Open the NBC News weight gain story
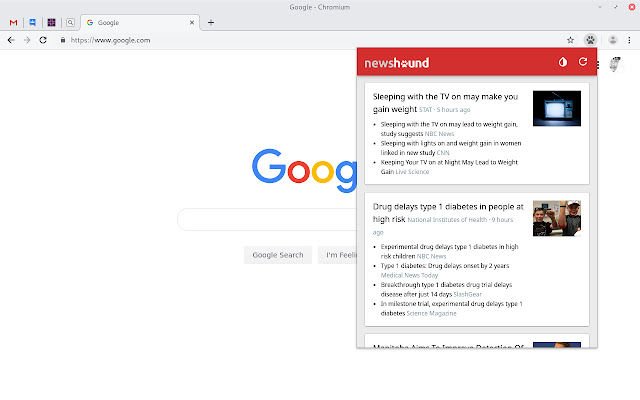This screenshot has width=640, height=400. [x=449, y=129]
